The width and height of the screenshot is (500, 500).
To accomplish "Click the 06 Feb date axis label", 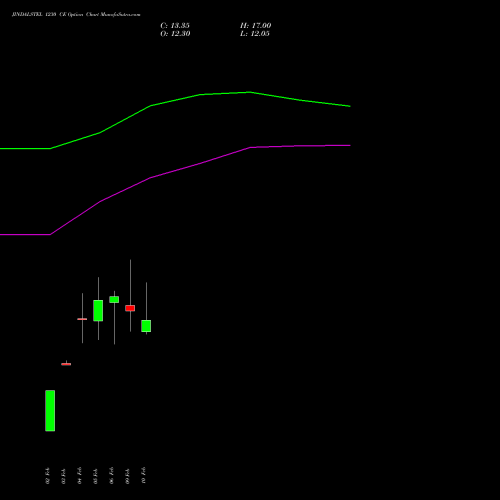I will click(111, 476).
